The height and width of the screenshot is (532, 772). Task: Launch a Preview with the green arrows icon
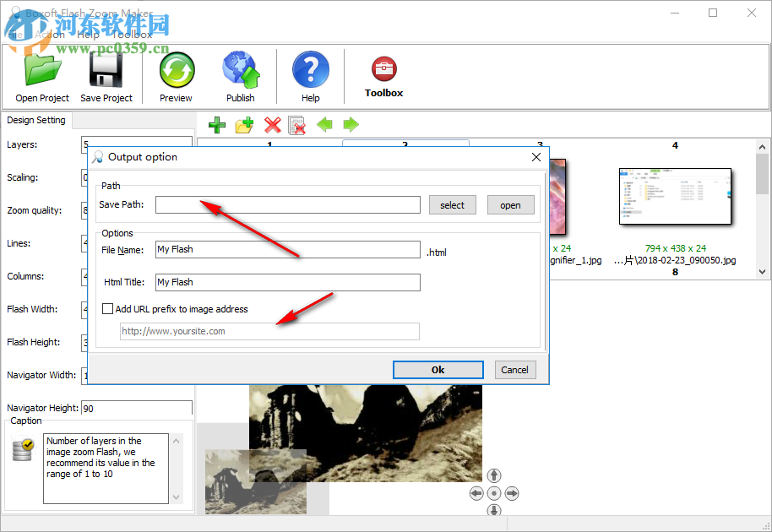[x=176, y=72]
